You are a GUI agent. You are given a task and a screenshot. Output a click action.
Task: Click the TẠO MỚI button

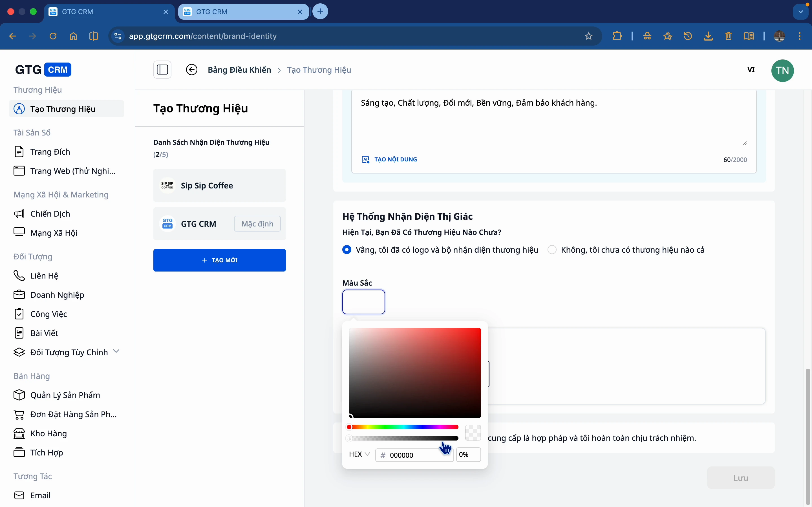[x=219, y=260]
